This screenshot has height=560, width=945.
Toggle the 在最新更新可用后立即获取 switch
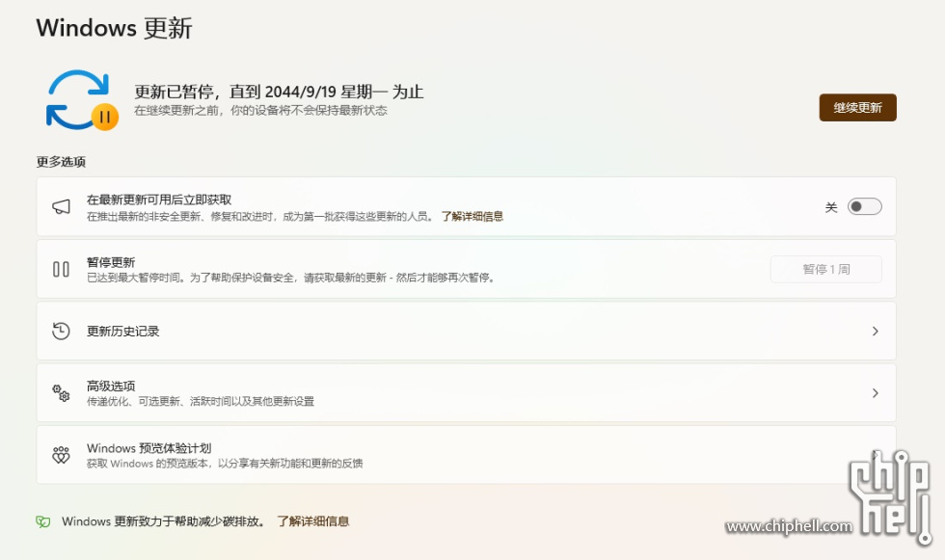click(x=864, y=207)
